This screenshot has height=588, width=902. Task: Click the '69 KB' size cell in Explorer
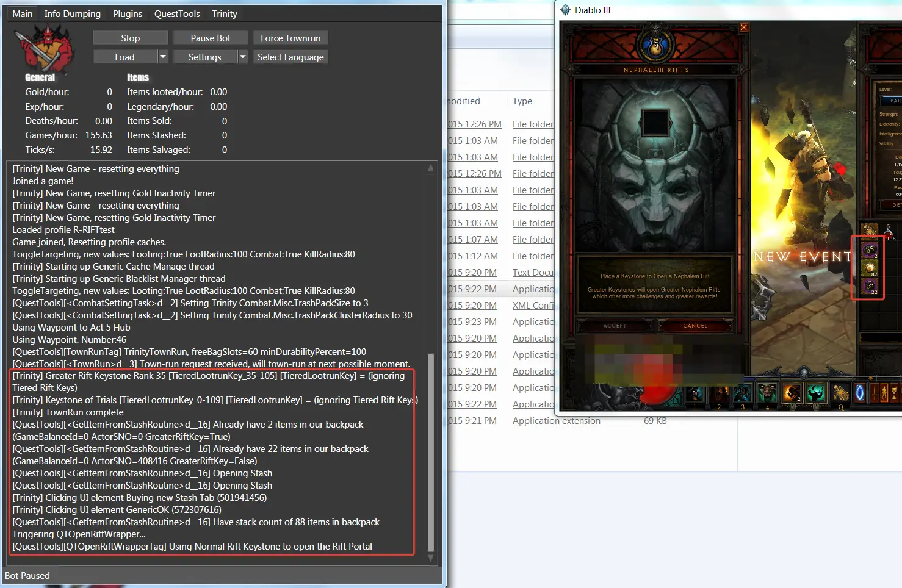(655, 421)
